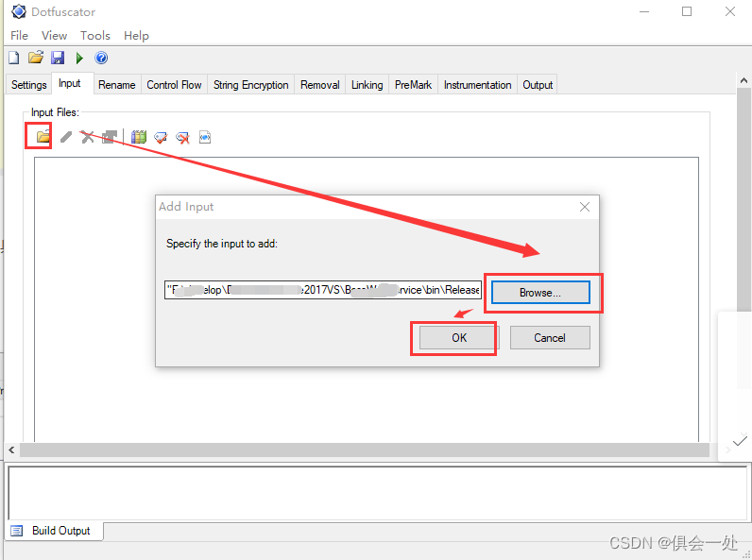
Task: Edit the selected input using the pencil icon
Action: pos(66,137)
